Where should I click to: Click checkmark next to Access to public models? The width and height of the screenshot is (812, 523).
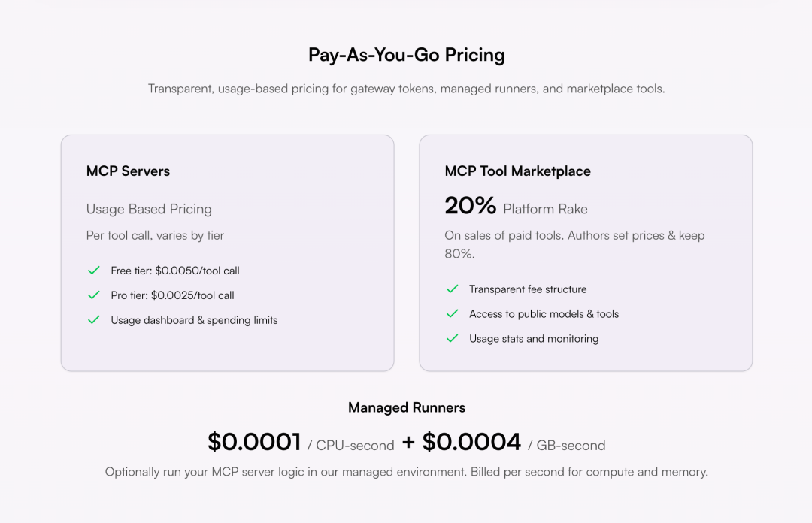tap(453, 314)
